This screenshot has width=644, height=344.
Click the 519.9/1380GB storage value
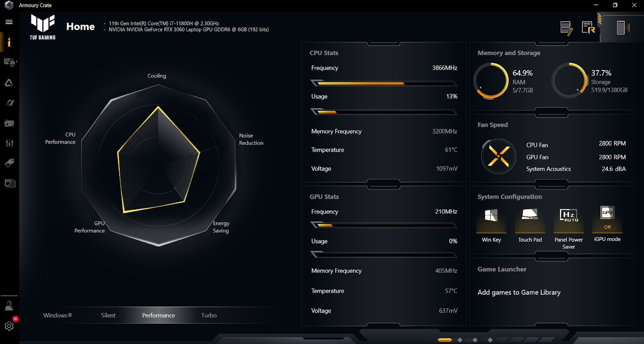click(x=609, y=90)
